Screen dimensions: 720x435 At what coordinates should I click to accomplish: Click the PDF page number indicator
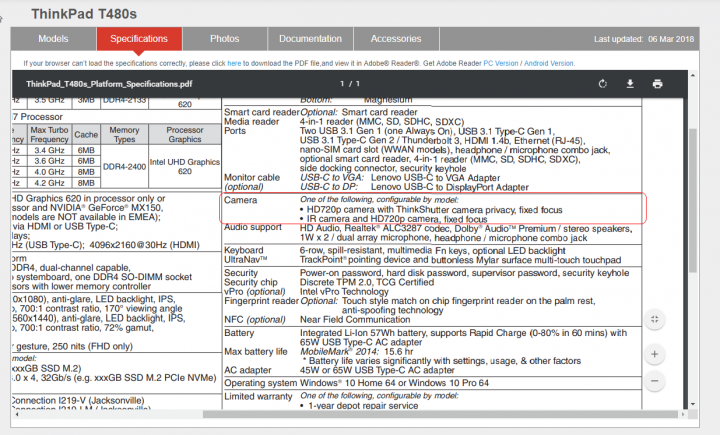pyautogui.click(x=349, y=84)
